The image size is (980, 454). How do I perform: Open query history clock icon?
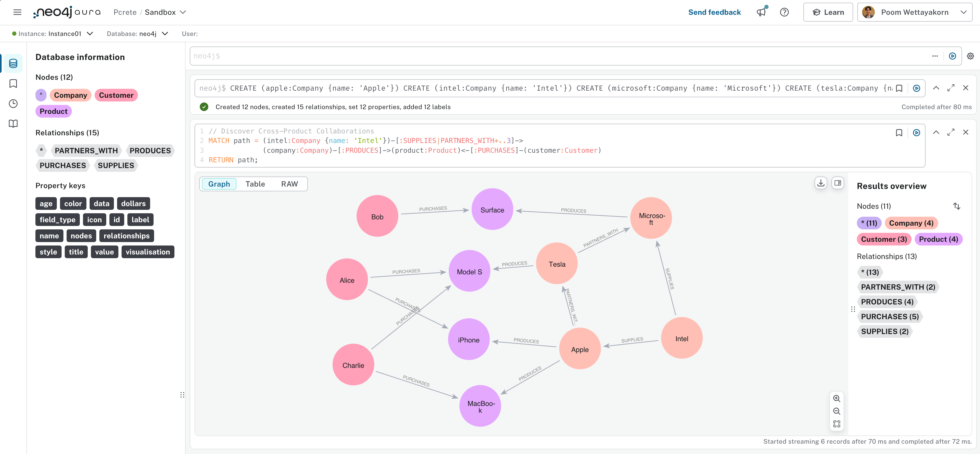tap(13, 103)
